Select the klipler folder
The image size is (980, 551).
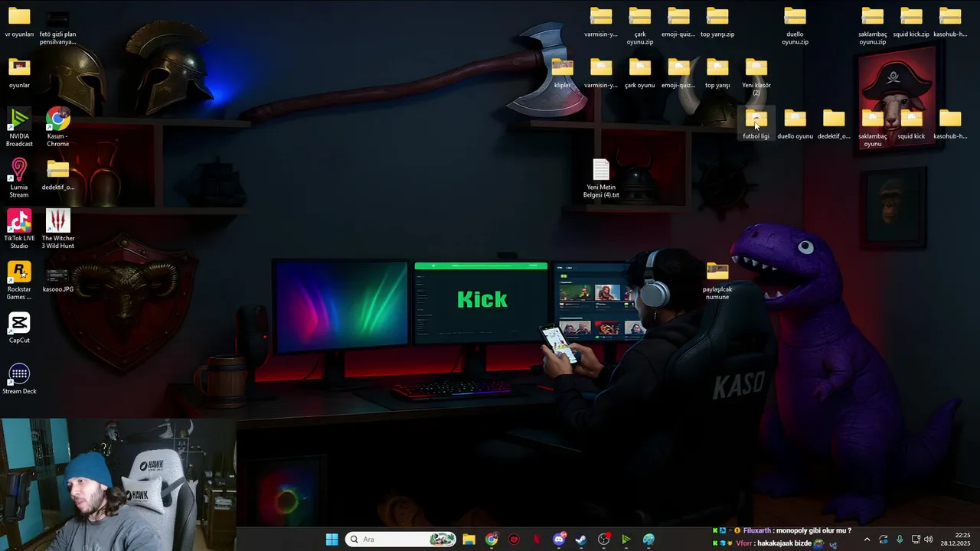coord(563,73)
